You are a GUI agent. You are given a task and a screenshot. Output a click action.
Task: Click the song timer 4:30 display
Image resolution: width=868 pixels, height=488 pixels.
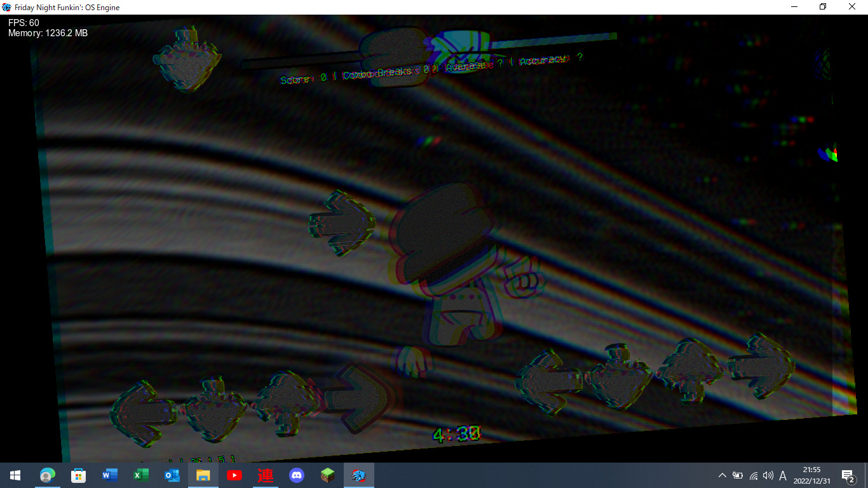click(x=456, y=434)
